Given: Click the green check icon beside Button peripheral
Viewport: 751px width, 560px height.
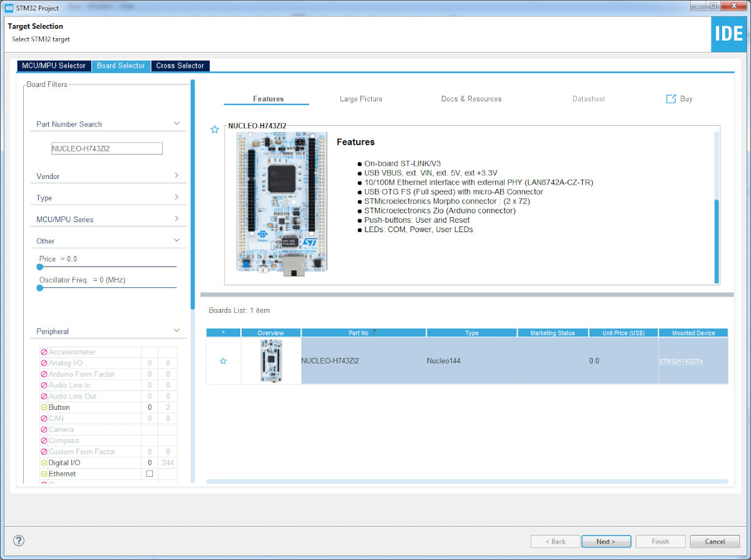Looking at the screenshot, I should (x=44, y=407).
